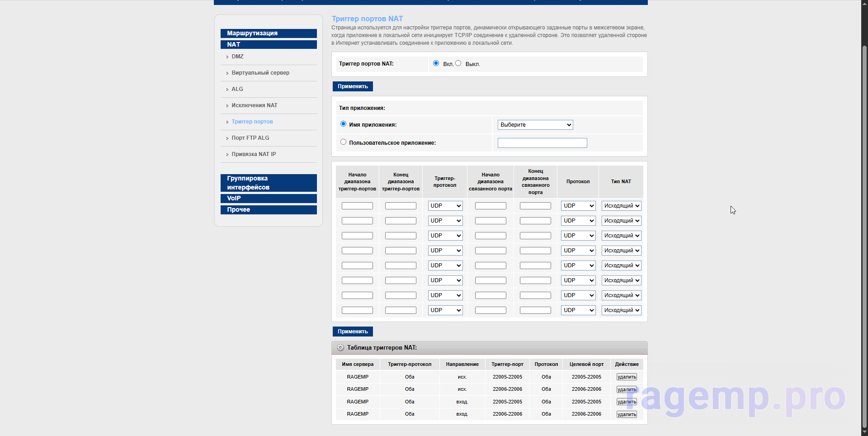Focus first row linked port range start field
This screenshot has height=436, width=868.
coord(491,206)
